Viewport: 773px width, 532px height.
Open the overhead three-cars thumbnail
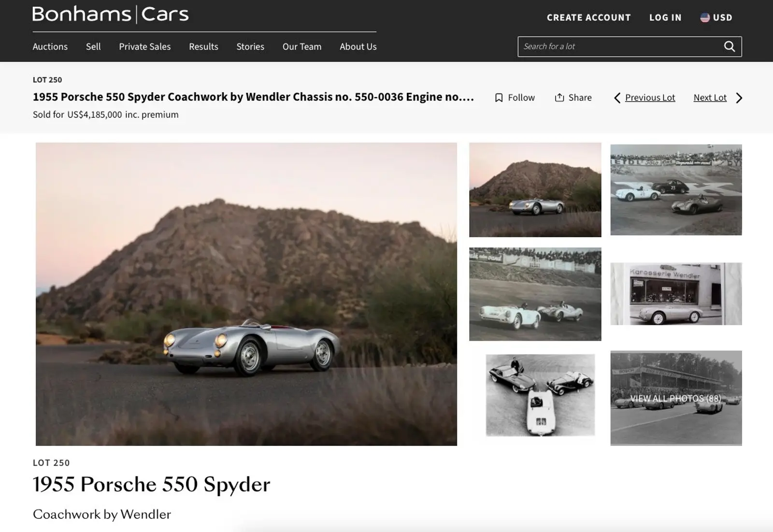pyautogui.click(x=540, y=395)
